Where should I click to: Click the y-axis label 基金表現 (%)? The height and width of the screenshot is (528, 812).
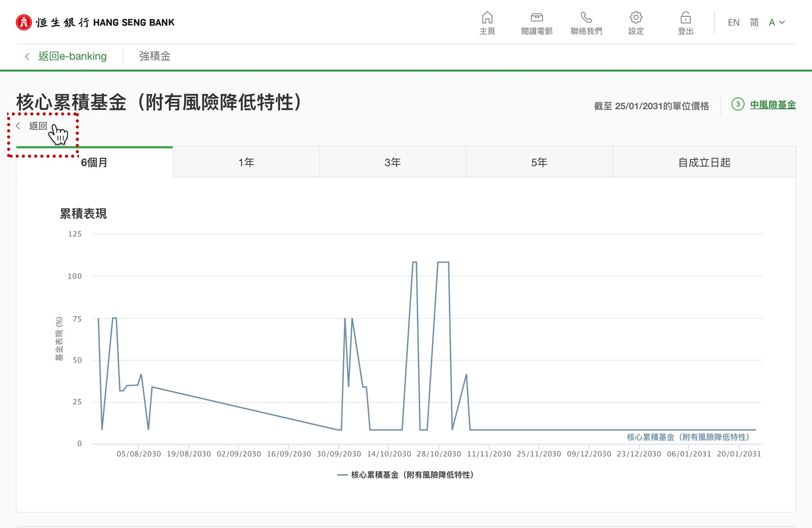59,339
